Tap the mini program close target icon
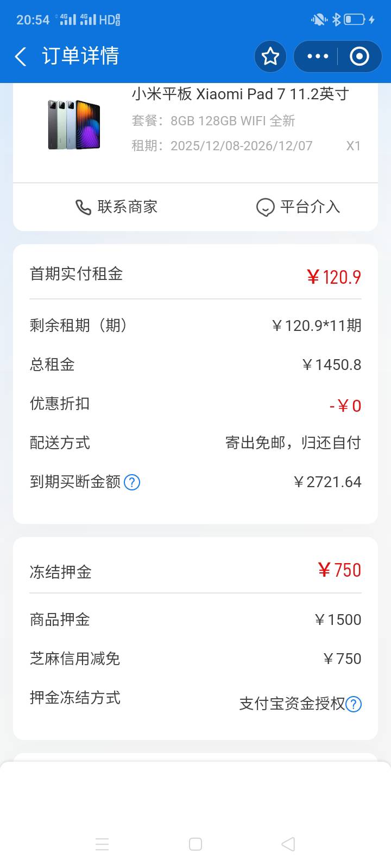Viewport: 391px width, 868px height. pyautogui.click(x=359, y=56)
